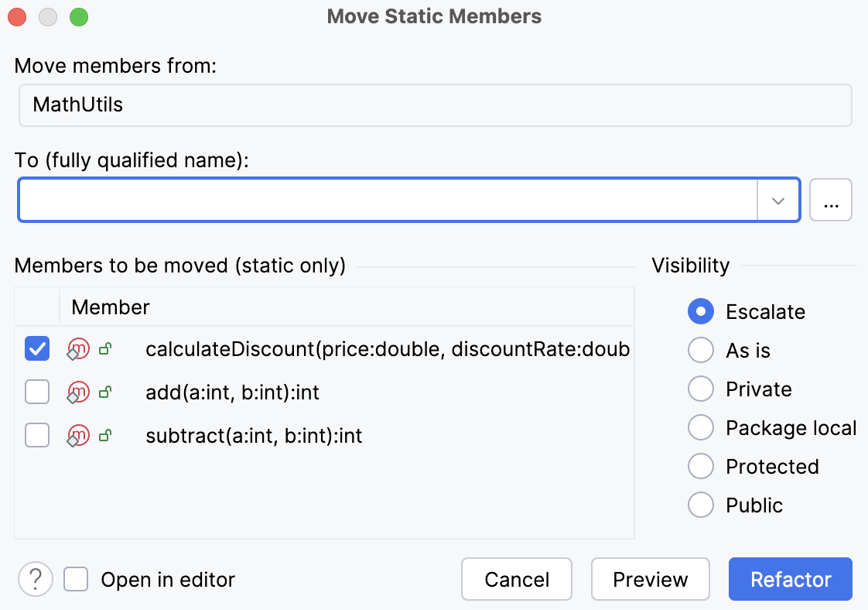Viewport: 868px width, 610px height.
Task: Click the method icon beside subtract
Action: [x=77, y=435]
